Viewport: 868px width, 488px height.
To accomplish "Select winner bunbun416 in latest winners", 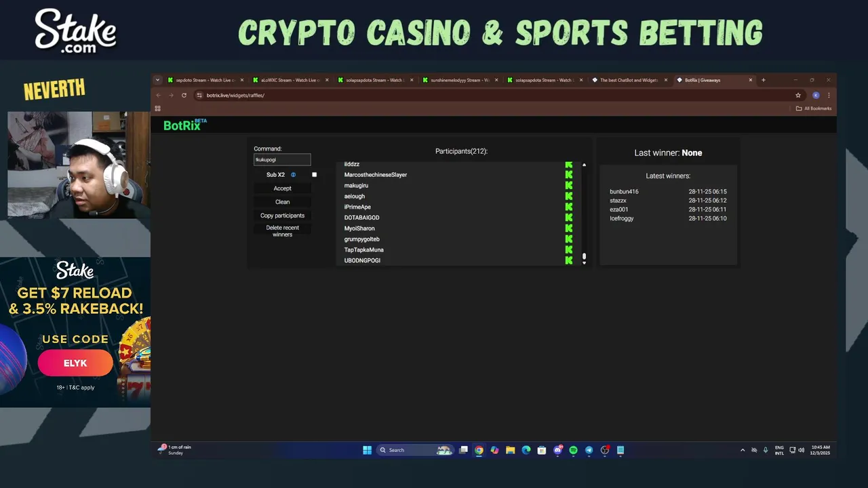I will [x=624, y=192].
